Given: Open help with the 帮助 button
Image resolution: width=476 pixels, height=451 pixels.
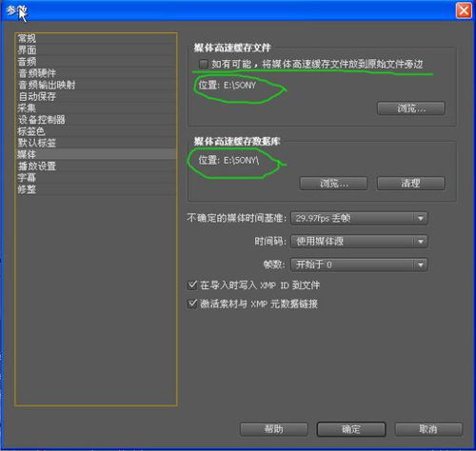Looking at the screenshot, I should [273, 429].
